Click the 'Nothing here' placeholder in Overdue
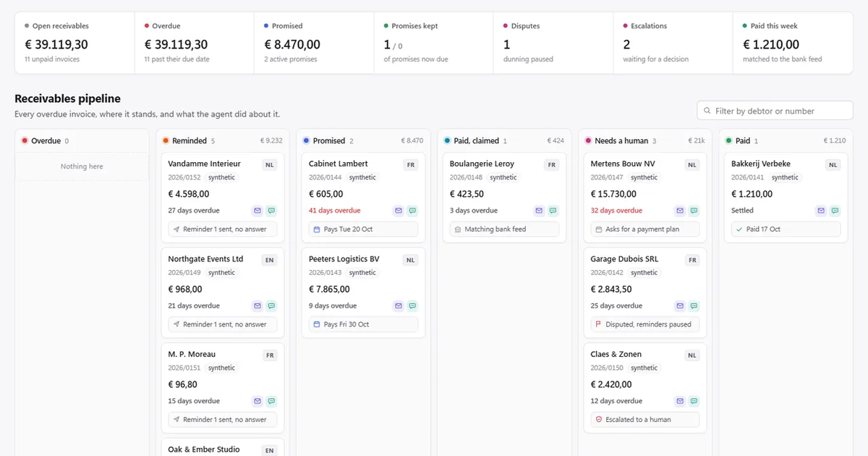Viewport: 868px width, 456px height. (82, 166)
